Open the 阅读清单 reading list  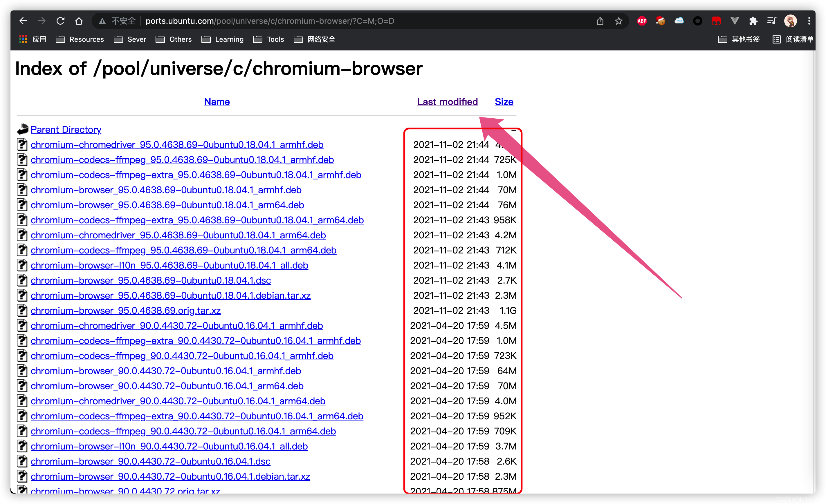[x=793, y=39]
